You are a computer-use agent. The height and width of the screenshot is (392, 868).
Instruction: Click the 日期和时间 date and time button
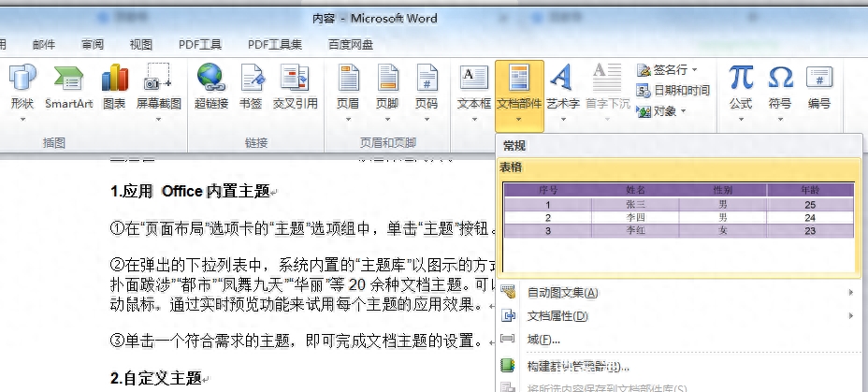point(673,90)
